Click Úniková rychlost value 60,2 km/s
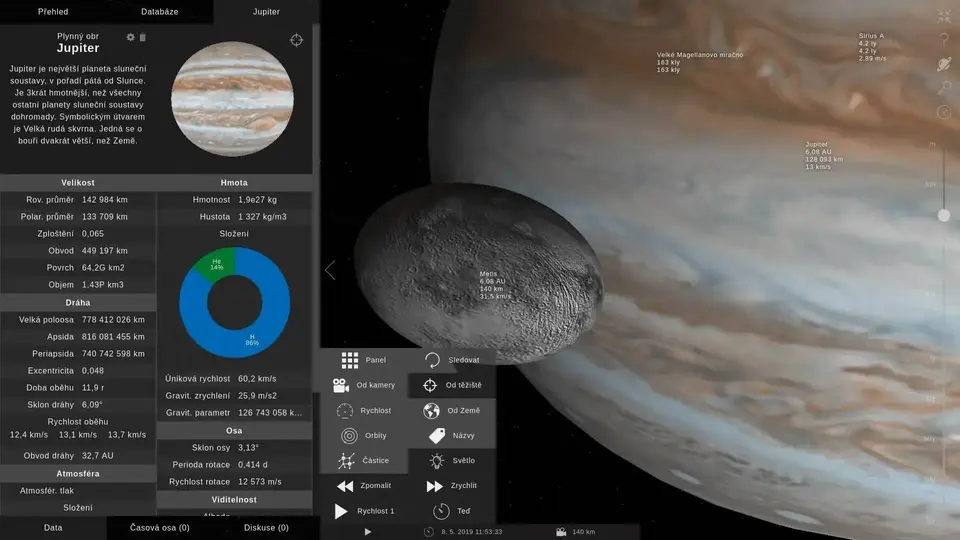Image resolution: width=960 pixels, height=540 pixels. click(x=257, y=378)
